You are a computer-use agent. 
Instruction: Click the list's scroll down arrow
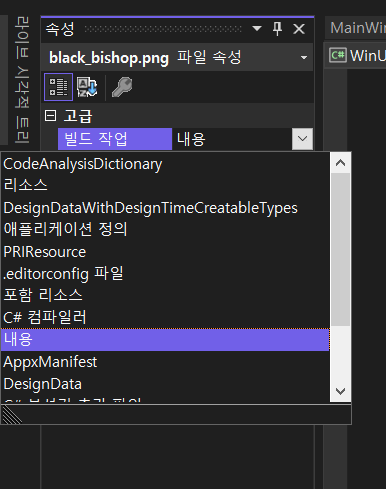(x=340, y=391)
